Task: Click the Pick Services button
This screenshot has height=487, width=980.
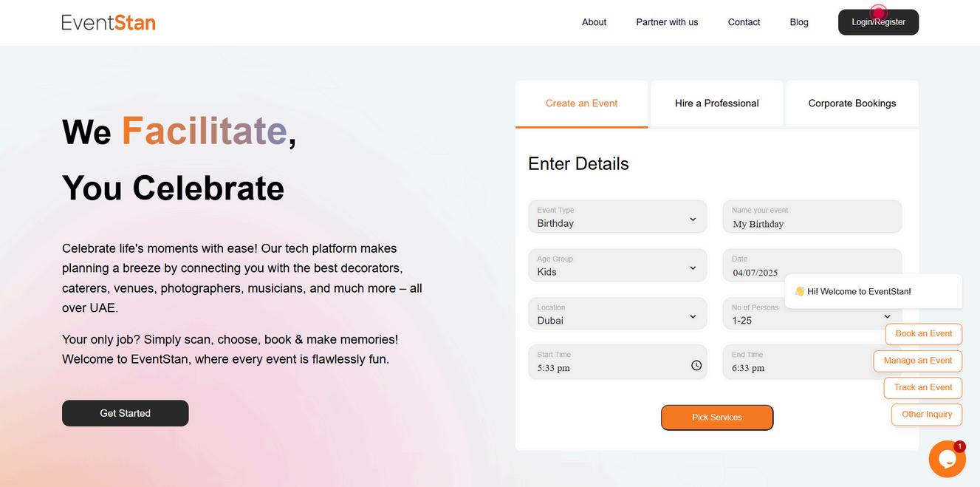Action: tap(716, 418)
